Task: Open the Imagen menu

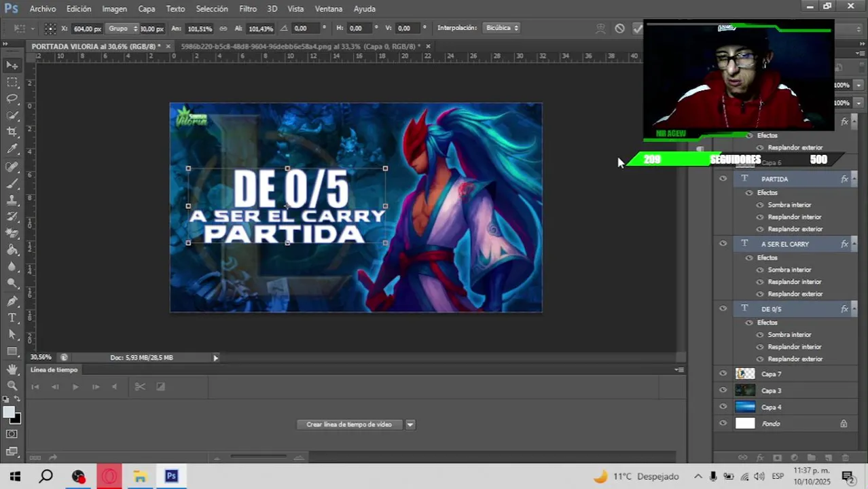Action: (114, 9)
